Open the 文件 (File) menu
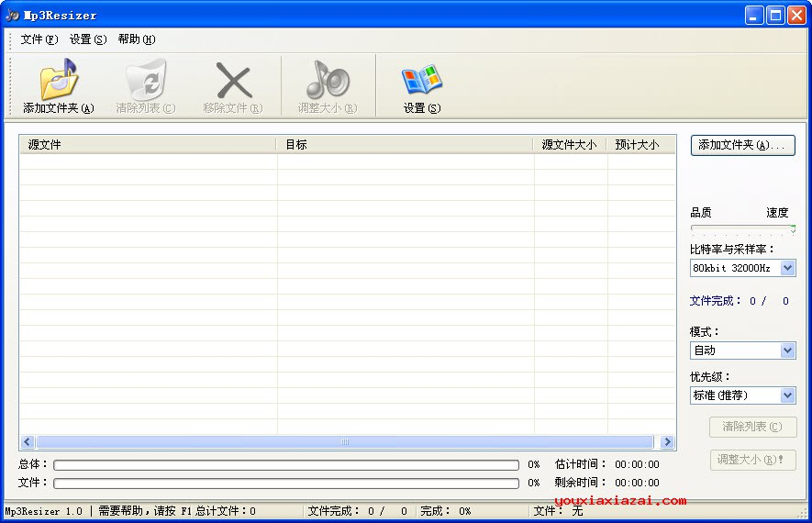Image resolution: width=812 pixels, height=523 pixels. 39,39
